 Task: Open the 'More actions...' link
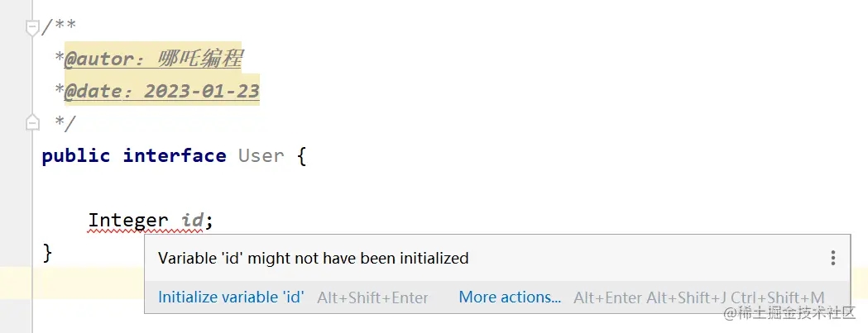pos(510,297)
